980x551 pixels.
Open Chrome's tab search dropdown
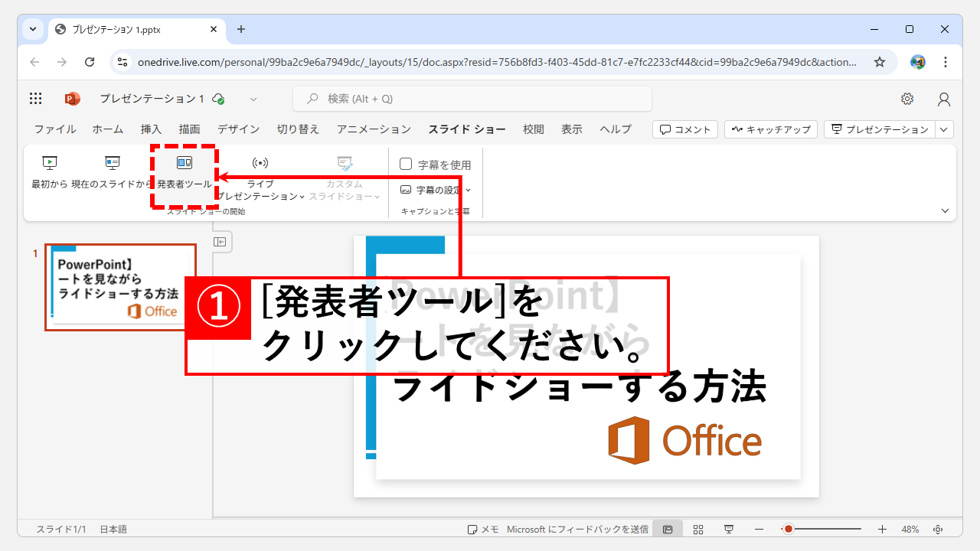[33, 29]
